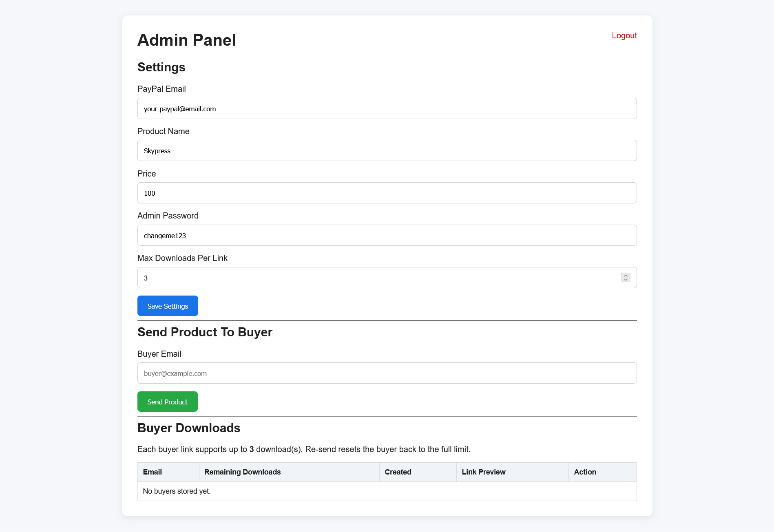Click the Remaining Downloads column header
This screenshot has width=774, height=532.
(242, 472)
